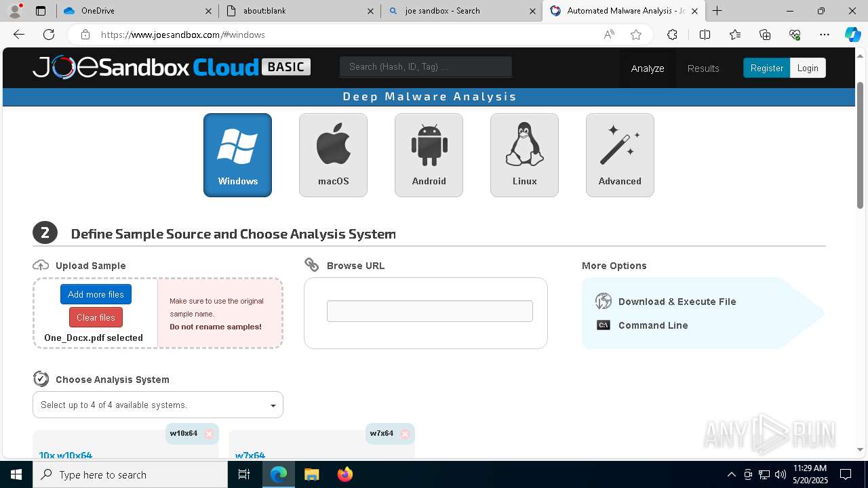Open browser Extensions puzzle icon
Screen dimensions: 868x488
672,35
